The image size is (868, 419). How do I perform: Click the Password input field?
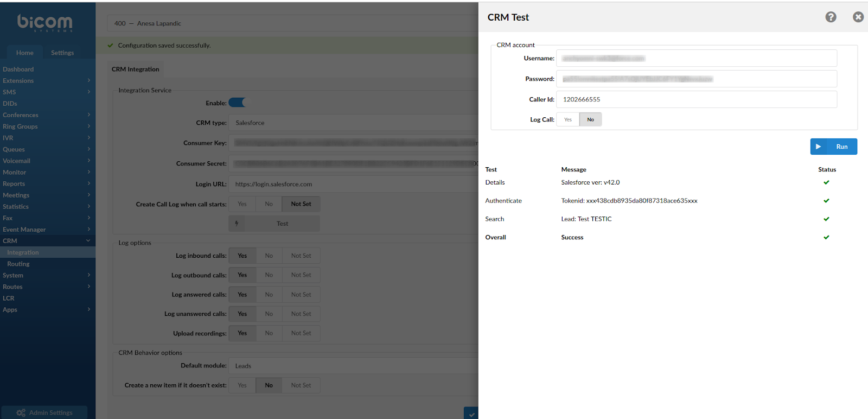697,79
